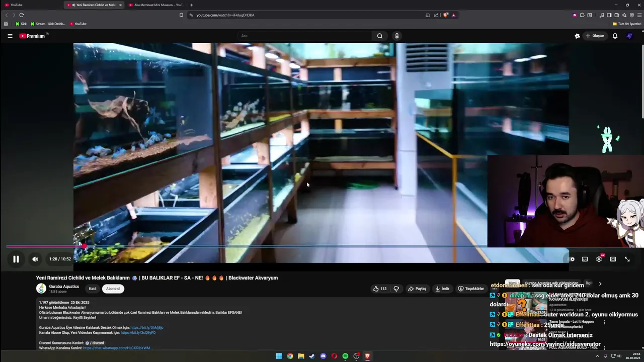Click the Brave Shields icon
644x362 pixels.
tap(446, 15)
